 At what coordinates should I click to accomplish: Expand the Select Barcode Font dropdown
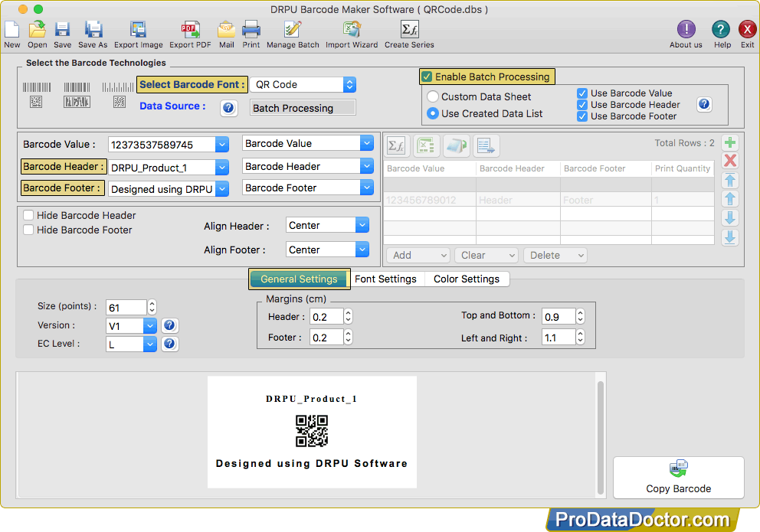click(349, 85)
